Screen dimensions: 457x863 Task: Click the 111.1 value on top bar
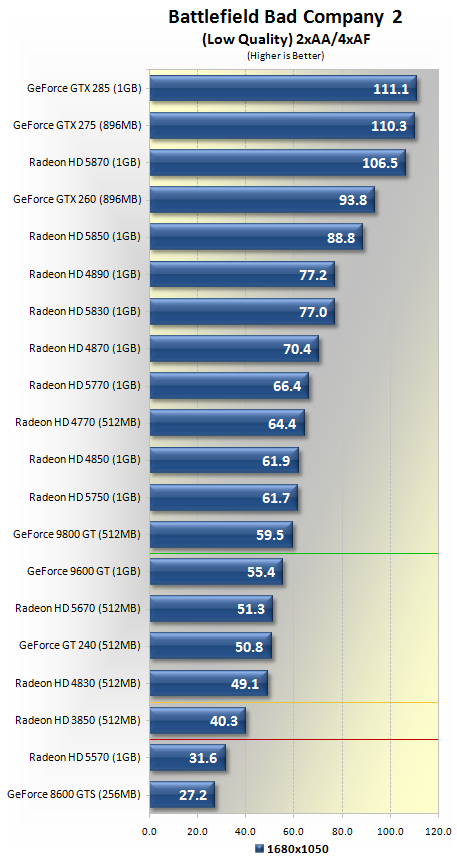[x=391, y=89]
